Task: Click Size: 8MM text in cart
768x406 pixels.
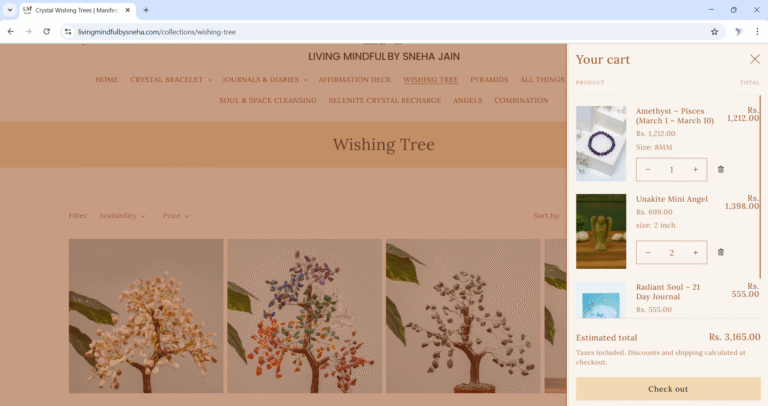Action: pyautogui.click(x=654, y=147)
